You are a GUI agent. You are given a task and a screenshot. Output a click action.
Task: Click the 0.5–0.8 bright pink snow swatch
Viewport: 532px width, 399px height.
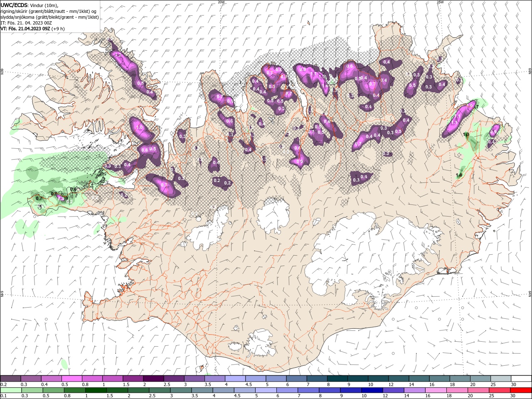(x=71, y=379)
